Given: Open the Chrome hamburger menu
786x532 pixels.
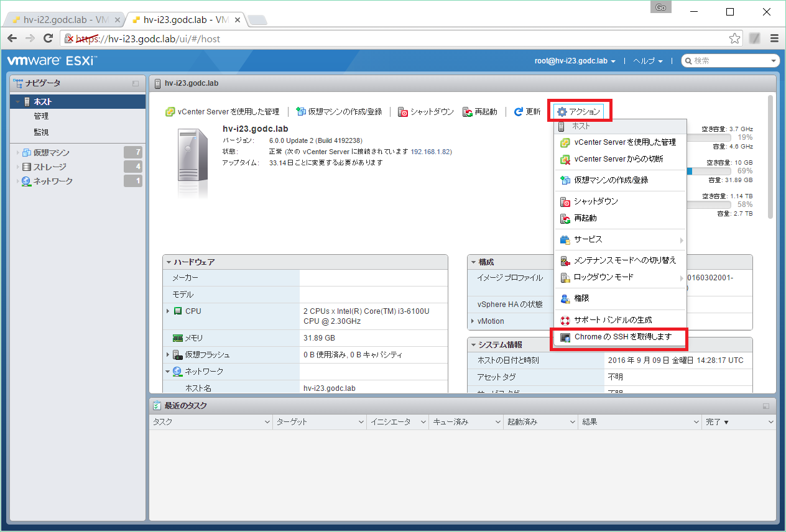Looking at the screenshot, I should [774, 39].
